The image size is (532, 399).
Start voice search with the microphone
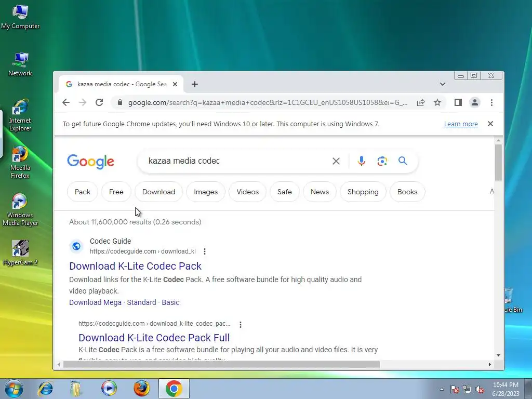point(362,161)
